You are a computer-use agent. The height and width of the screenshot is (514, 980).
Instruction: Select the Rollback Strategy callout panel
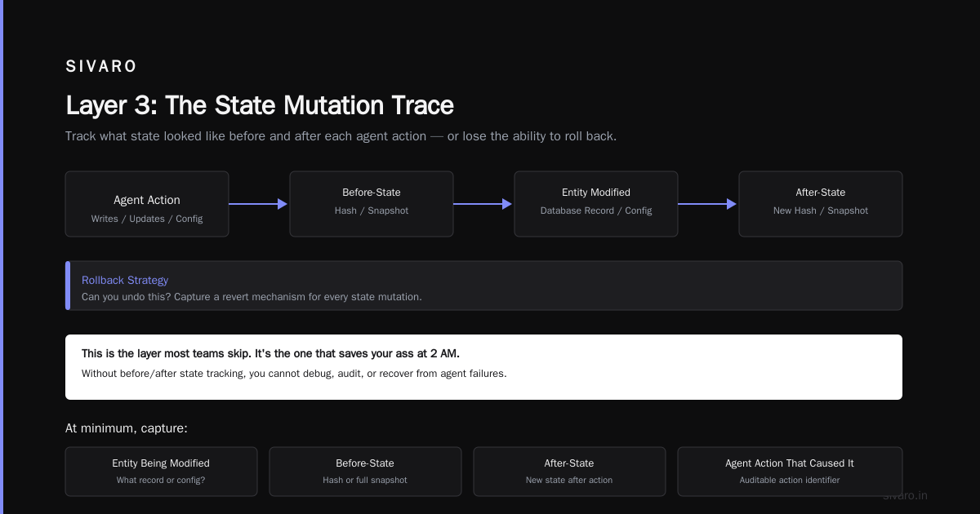483,286
